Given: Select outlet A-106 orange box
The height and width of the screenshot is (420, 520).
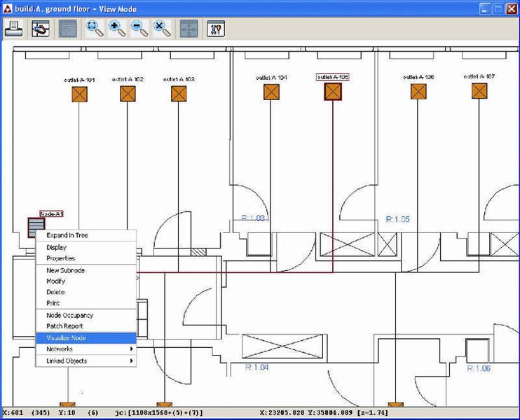Looking at the screenshot, I should 418,92.
